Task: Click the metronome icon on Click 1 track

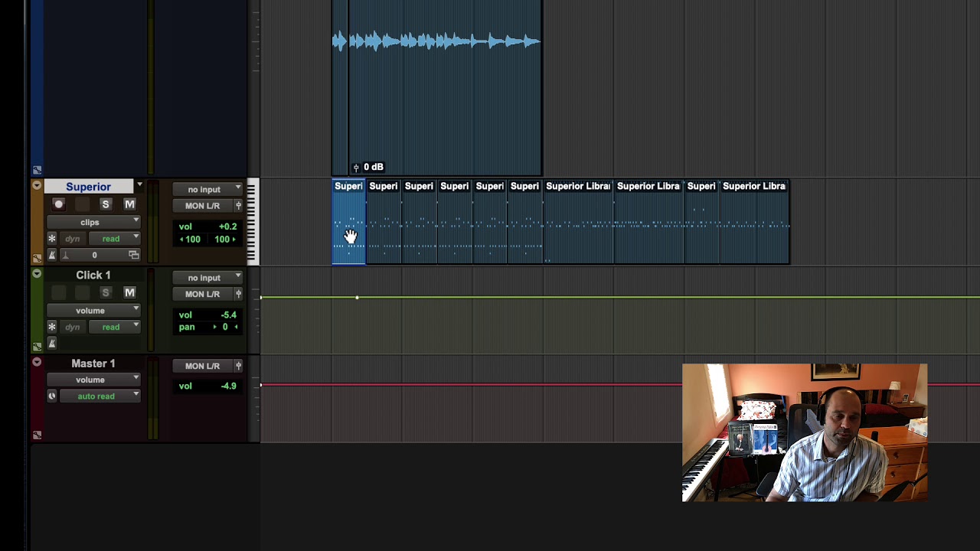Action: pyautogui.click(x=52, y=344)
